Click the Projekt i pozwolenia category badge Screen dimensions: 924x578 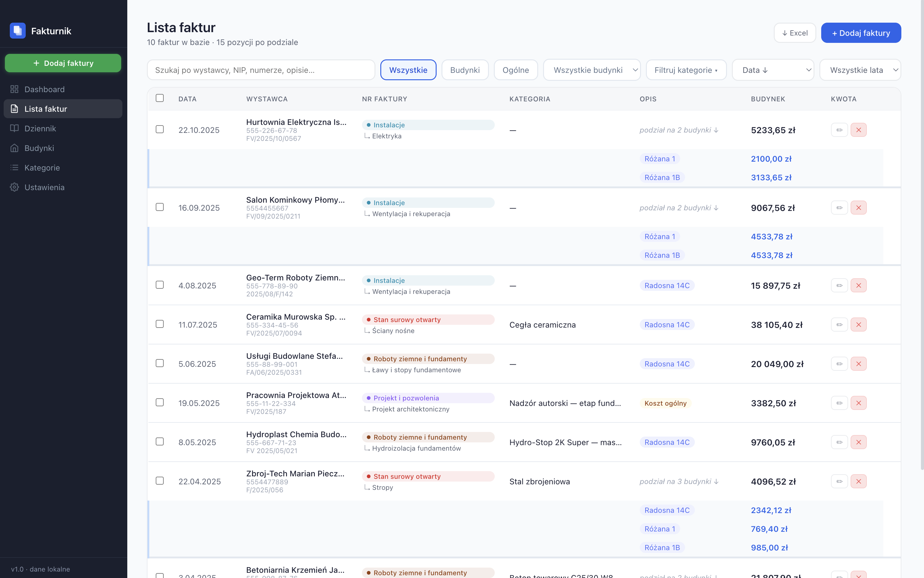tap(428, 398)
